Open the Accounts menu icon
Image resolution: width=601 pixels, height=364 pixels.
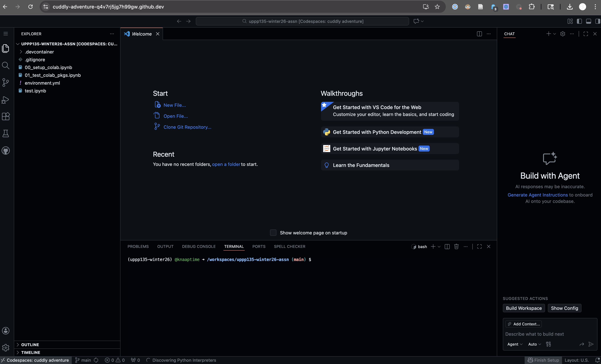[6, 331]
